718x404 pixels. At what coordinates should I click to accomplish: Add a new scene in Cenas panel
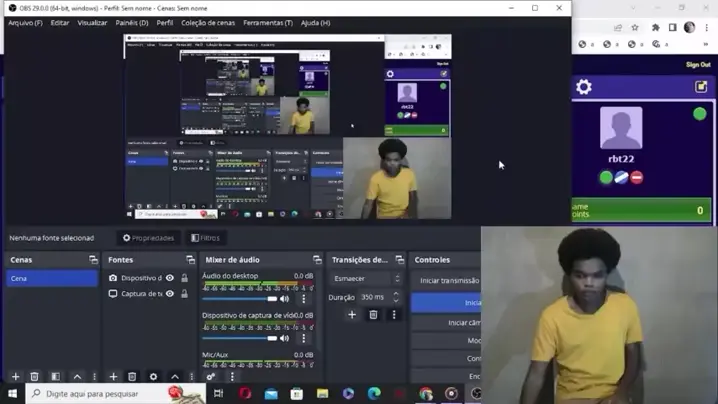pos(15,377)
